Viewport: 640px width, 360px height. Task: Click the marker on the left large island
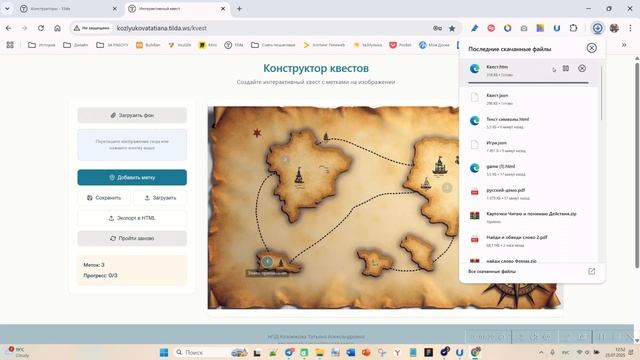tap(285, 160)
